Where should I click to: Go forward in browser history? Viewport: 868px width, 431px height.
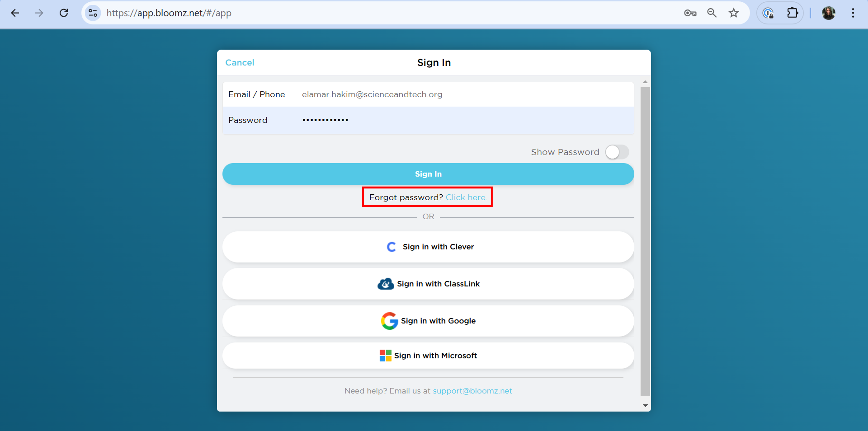(39, 13)
